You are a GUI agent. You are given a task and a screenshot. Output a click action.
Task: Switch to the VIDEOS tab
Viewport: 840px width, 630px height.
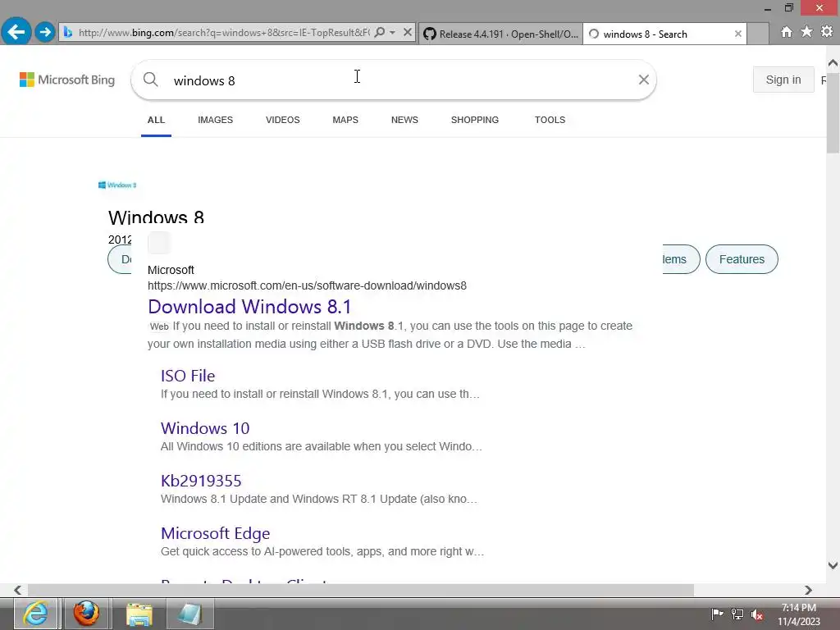[x=282, y=120]
